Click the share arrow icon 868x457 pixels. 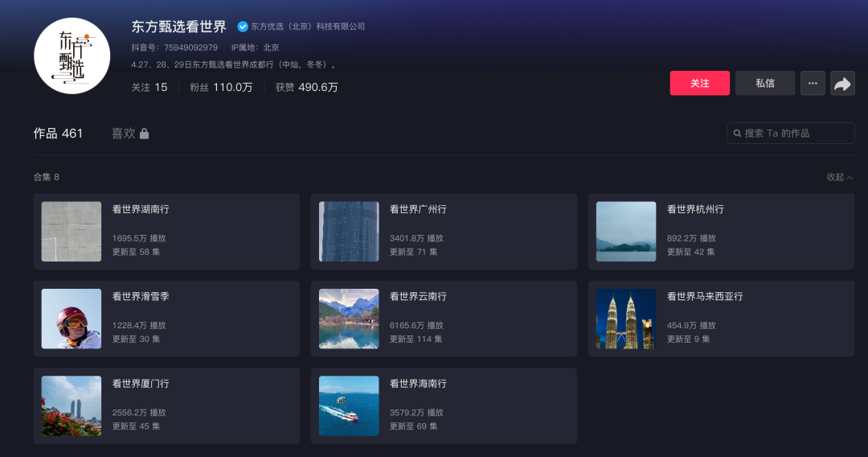(x=842, y=84)
